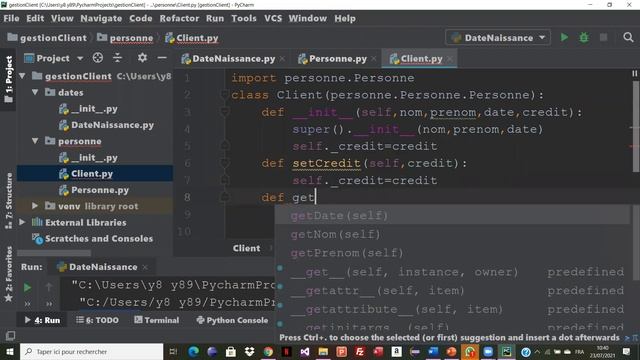Open the File menu
The width and height of the screenshot is (640, 360).
(x=11, y=18)
